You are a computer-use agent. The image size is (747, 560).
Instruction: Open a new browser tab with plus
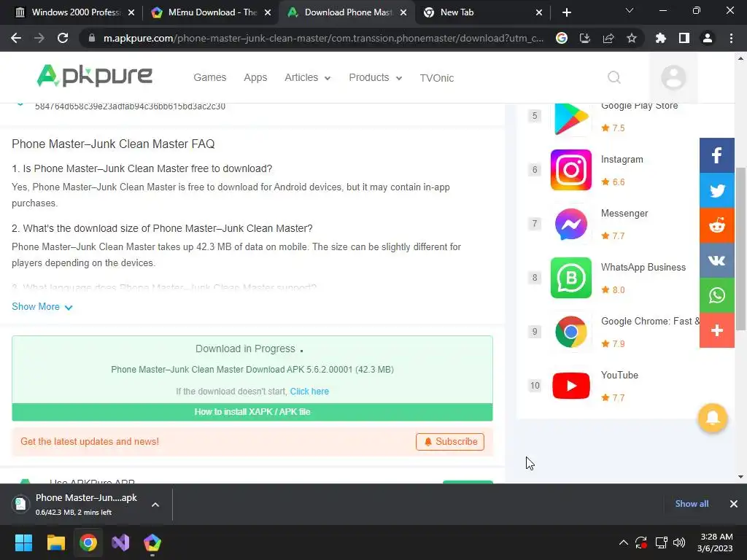pos(566,12)
